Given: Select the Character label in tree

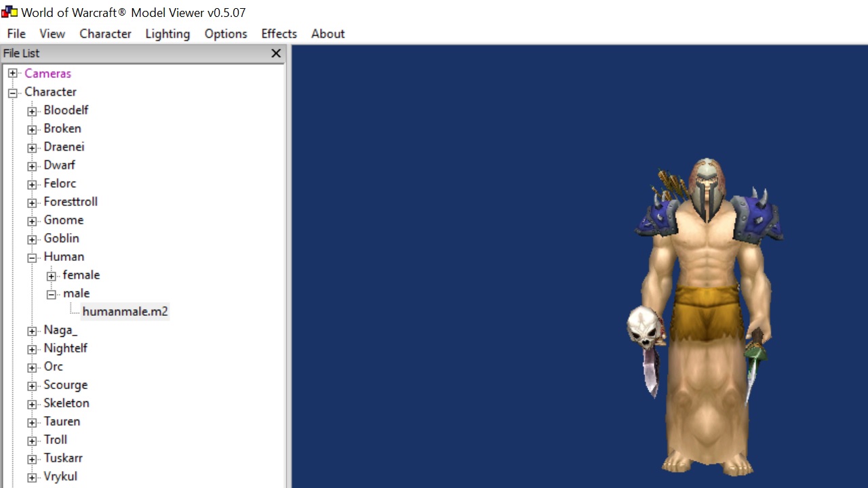Looking at the screenshot, I should pyautogui.click(x=50, y=91).
